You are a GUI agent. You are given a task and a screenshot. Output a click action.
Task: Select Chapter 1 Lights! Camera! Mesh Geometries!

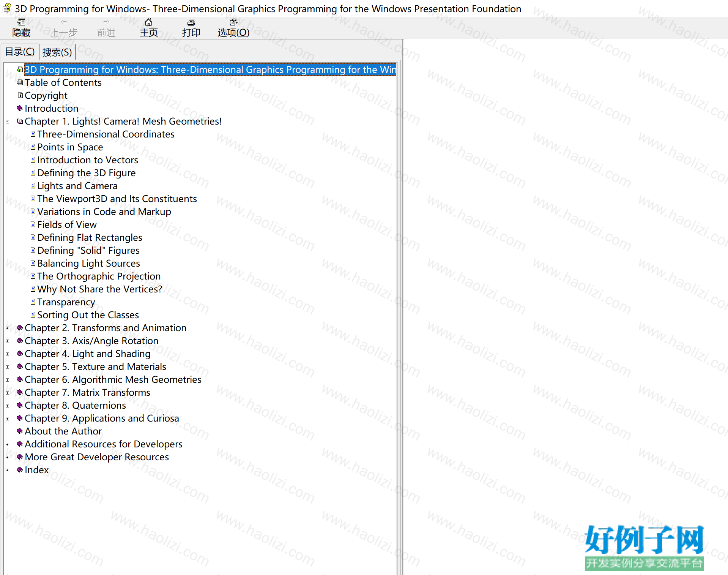point(123,121)
